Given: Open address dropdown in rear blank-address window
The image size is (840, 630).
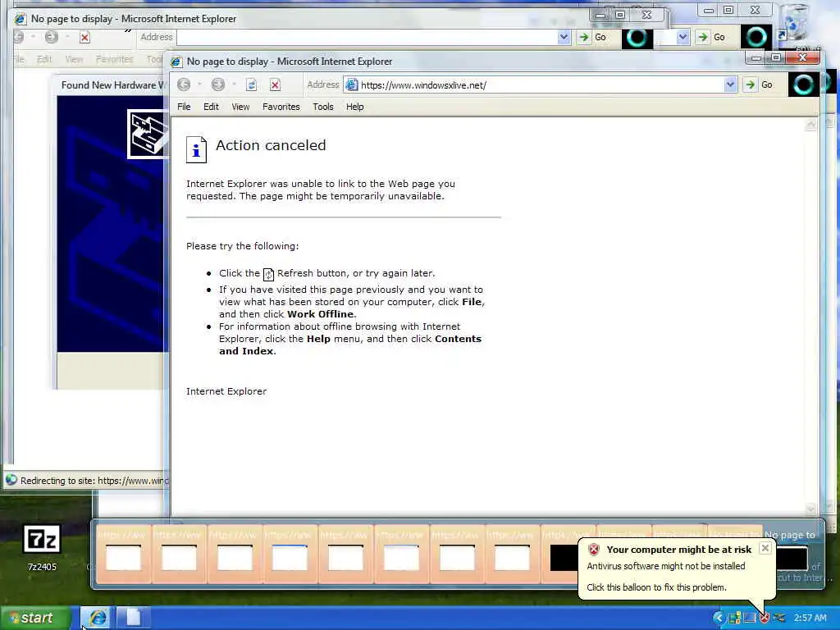Looking at the screenshot, I should (564, 38).
